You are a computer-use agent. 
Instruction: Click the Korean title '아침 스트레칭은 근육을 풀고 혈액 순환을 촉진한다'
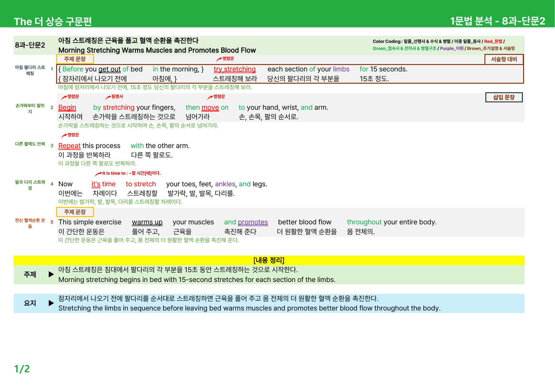point(128,40)
